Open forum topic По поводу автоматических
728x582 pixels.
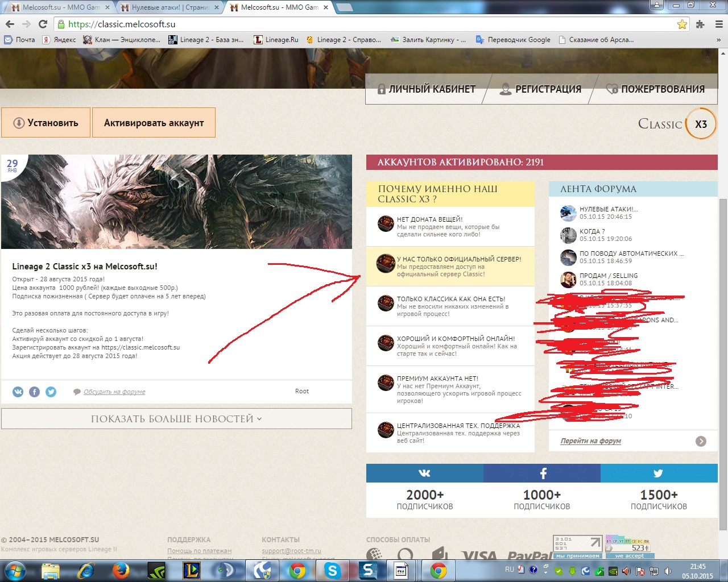tap(631, 253)
